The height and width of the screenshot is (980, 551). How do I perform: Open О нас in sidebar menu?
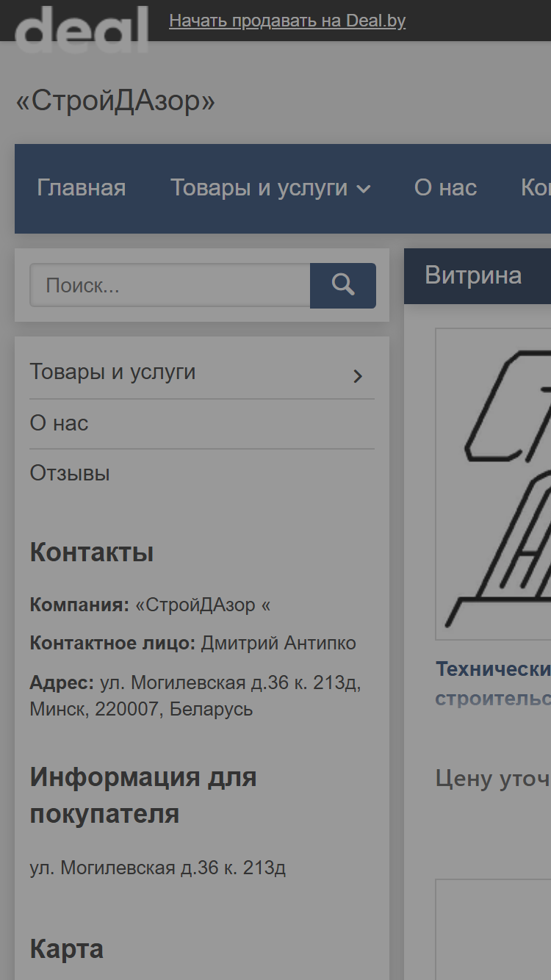click(x=59, y=424)
